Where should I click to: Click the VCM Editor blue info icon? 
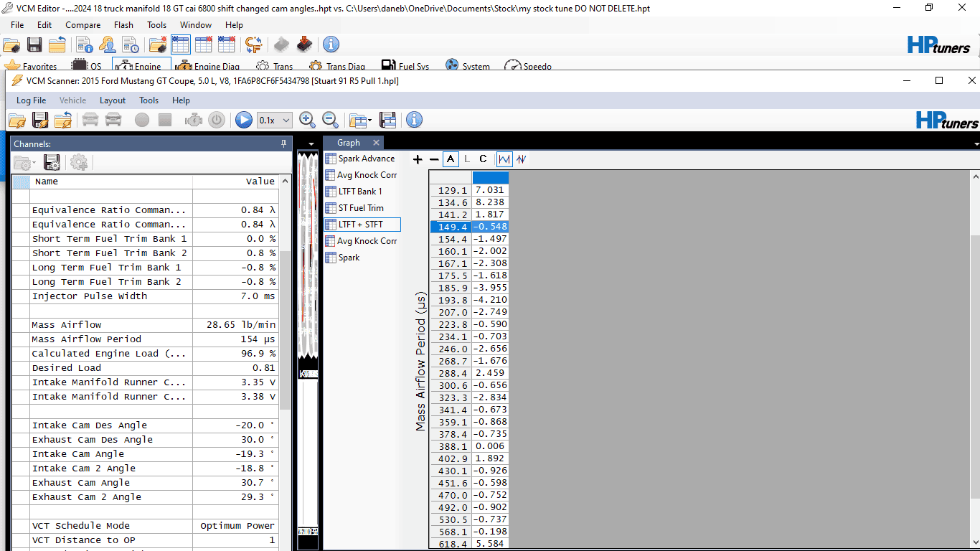pyautogui.click(x=331, y=44)
